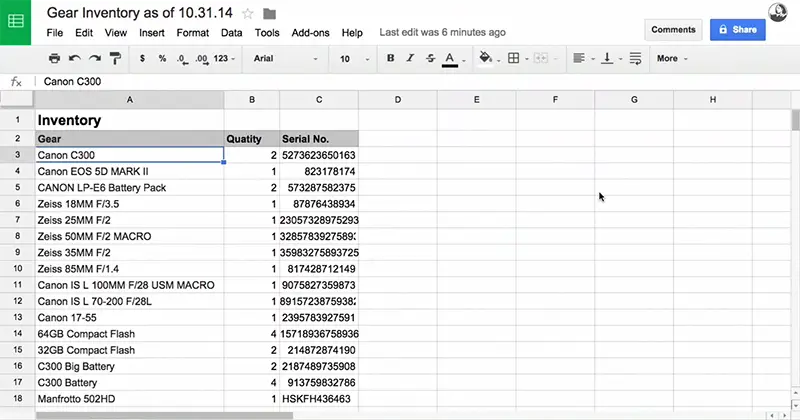Screen dimensions: 800x420
Task: Select serial cell HSKFH436463
Action: pyautogui.click(x=319, y=399)
